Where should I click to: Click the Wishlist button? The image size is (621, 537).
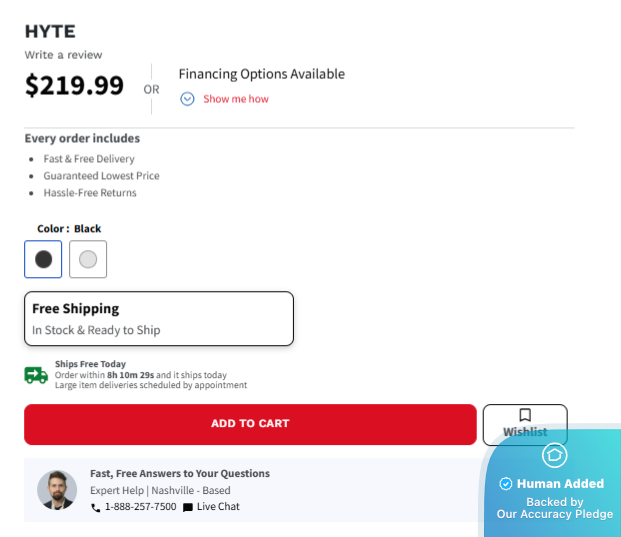click(525, 425)
